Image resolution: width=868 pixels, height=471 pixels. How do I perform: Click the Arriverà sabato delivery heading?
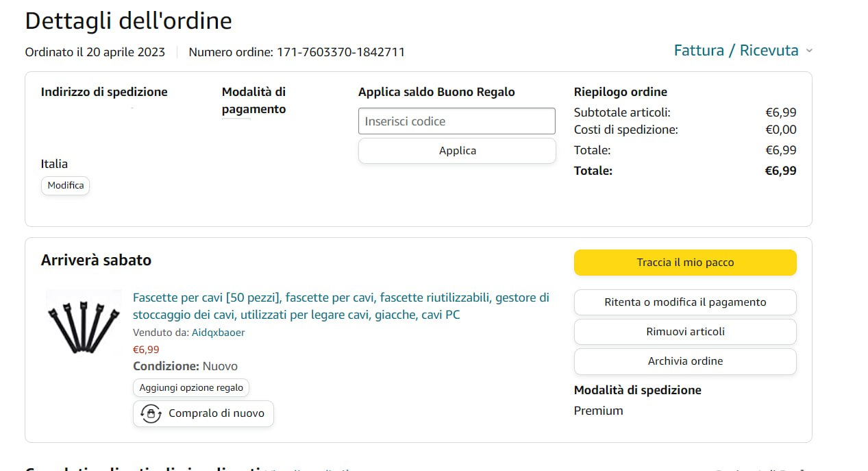[96, 261]
